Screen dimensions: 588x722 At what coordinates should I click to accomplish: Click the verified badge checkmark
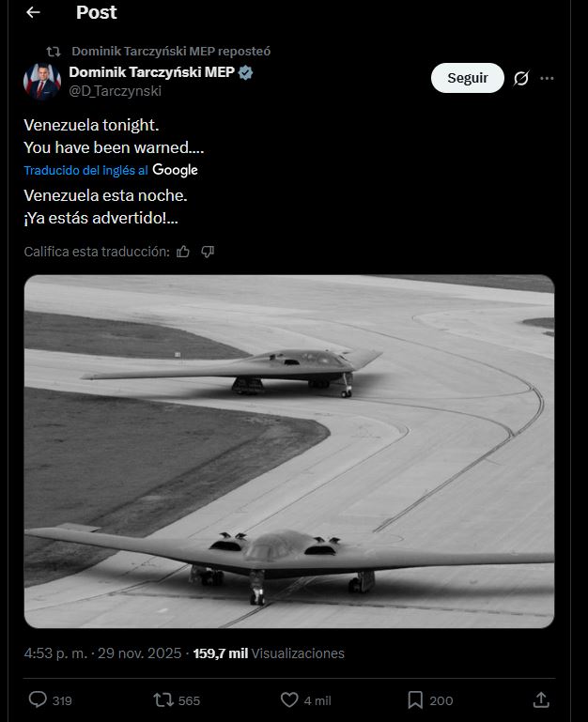click(246, 72)
